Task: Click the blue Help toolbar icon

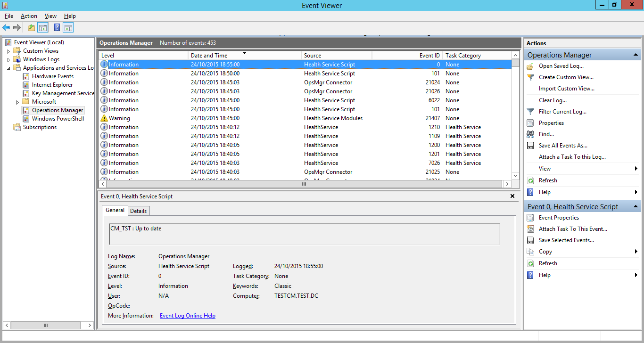Action: (57, 28)
